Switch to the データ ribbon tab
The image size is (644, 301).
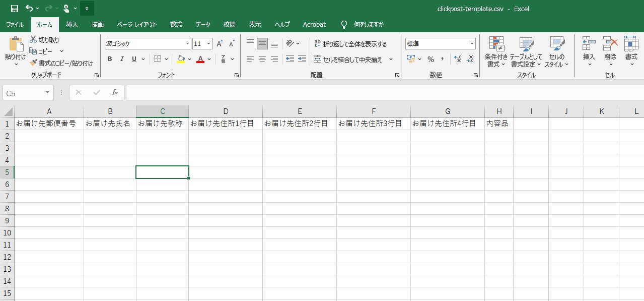click(203, 24)
